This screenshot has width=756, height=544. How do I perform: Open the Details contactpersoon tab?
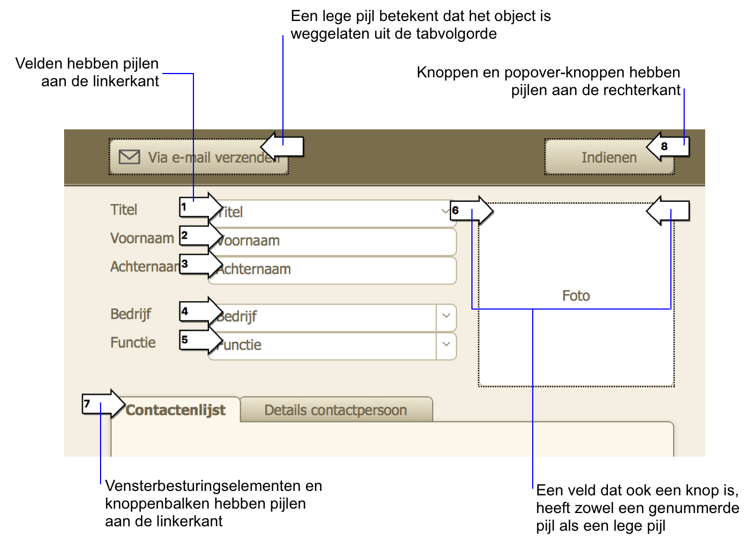(x=335, y=410)
